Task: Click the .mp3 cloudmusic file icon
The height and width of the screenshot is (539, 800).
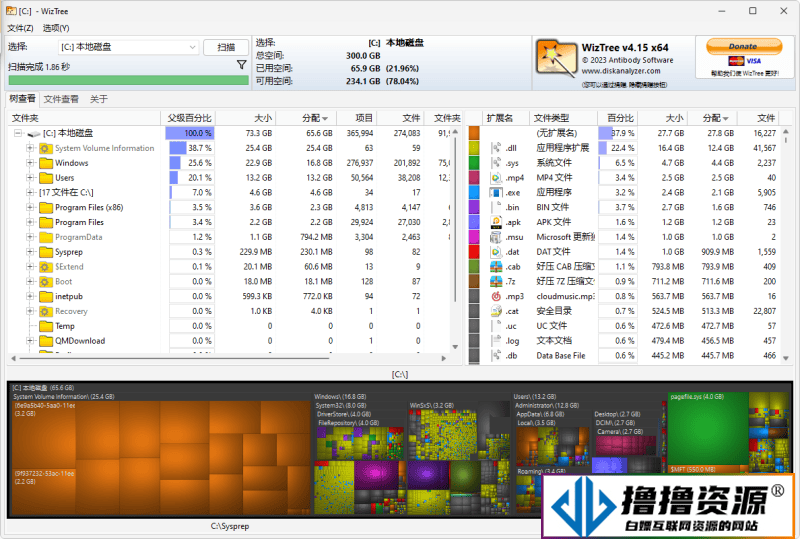Action: [496, 296]
